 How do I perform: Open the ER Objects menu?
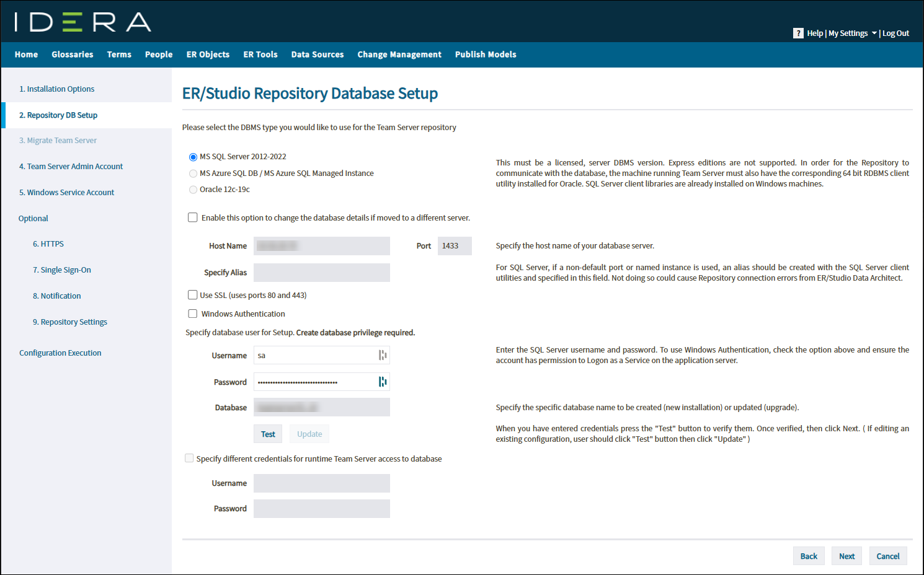coord(208,55)
